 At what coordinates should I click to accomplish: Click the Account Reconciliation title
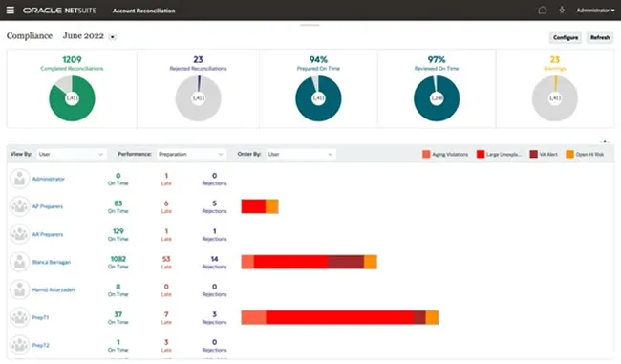[x=143, y=11]
